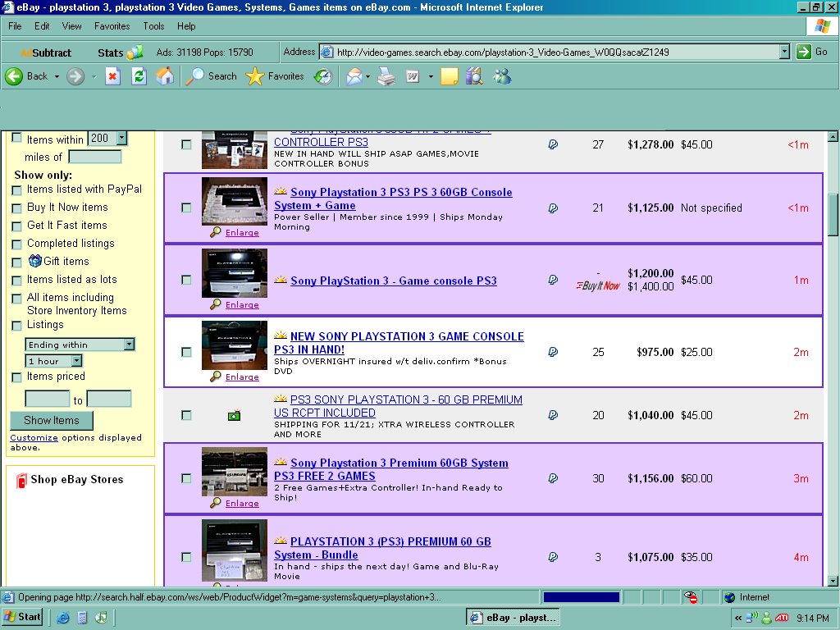This screenshot has height=630, width=840.
Task: Open thumbnail of the FREE 2 GAMES listing
Action: pyautogui.click(x=234, y=472)
